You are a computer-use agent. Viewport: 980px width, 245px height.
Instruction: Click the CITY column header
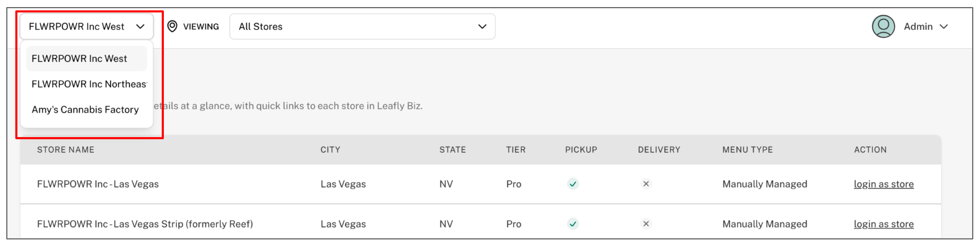point(330,149)
